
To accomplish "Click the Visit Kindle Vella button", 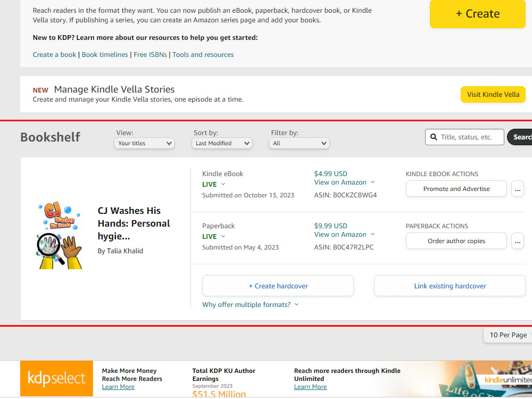I will (493, 94).
